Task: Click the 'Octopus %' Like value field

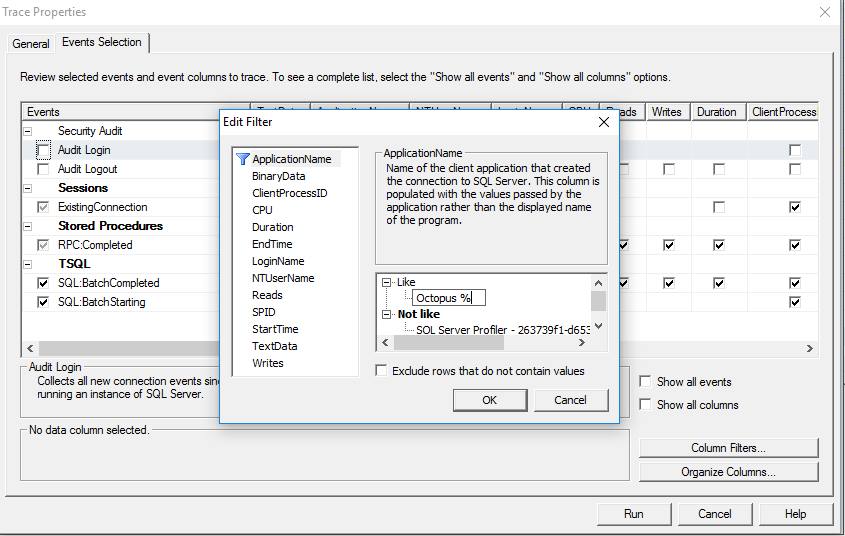Action: (x=448, y=298)
